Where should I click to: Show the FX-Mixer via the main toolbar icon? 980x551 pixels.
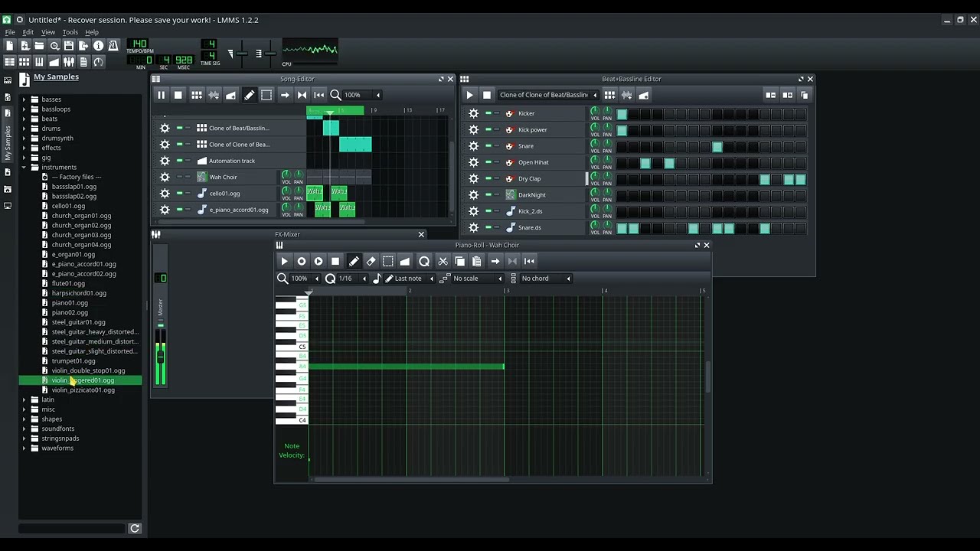pyautogui.click(x=69, y=62)
